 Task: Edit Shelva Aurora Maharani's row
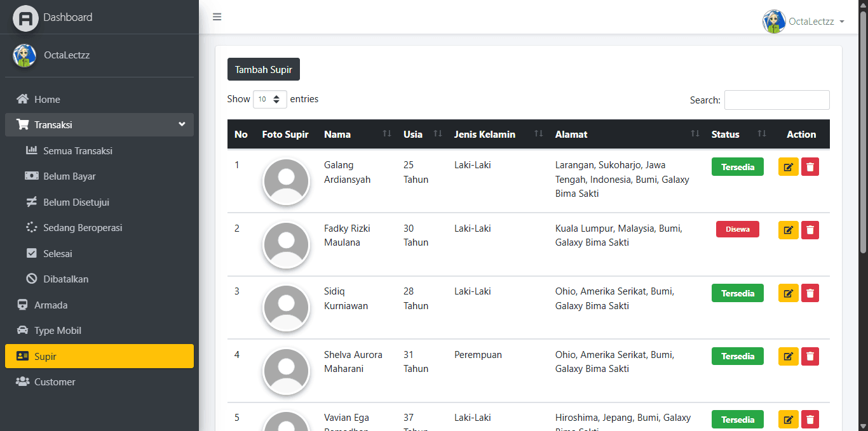789,356
